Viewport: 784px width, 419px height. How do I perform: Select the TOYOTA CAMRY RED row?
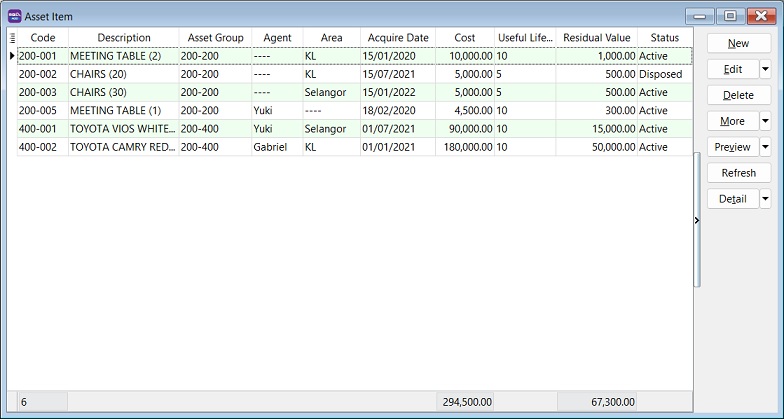121,147
